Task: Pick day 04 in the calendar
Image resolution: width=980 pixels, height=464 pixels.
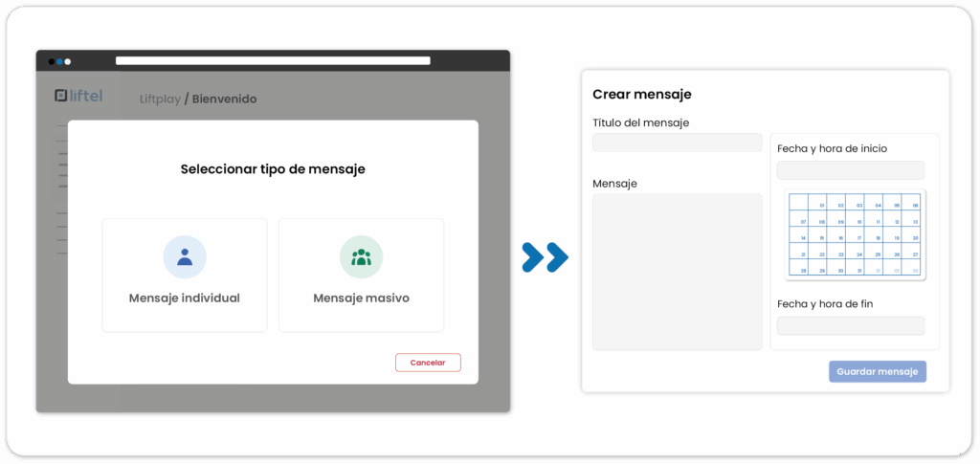Action: click(x=874, y=202)
